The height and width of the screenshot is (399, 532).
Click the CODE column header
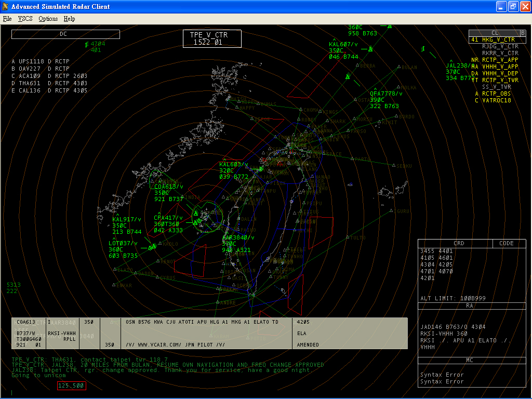point(506,243)
